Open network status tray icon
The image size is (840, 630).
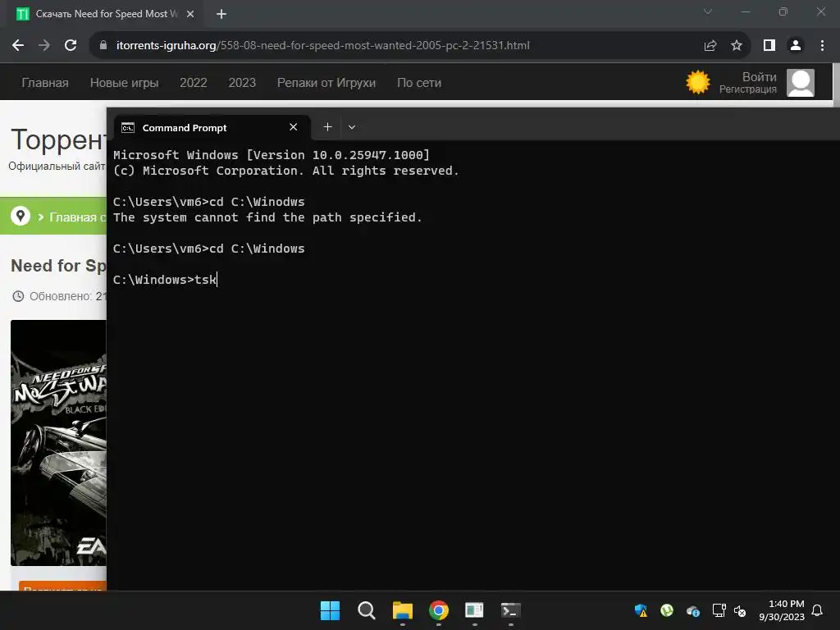coord(719,610)
